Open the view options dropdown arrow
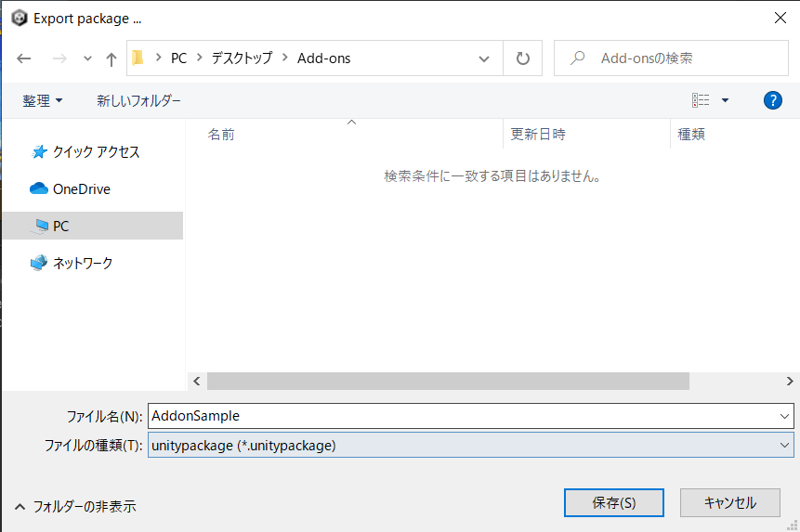Viewport: 800px width, 532px height. (726, 100)
